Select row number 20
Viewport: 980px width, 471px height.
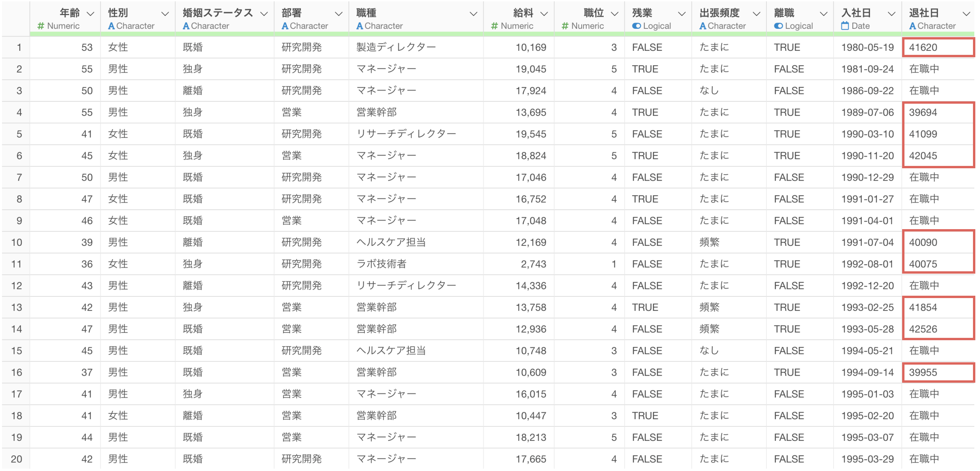(16, 459)
